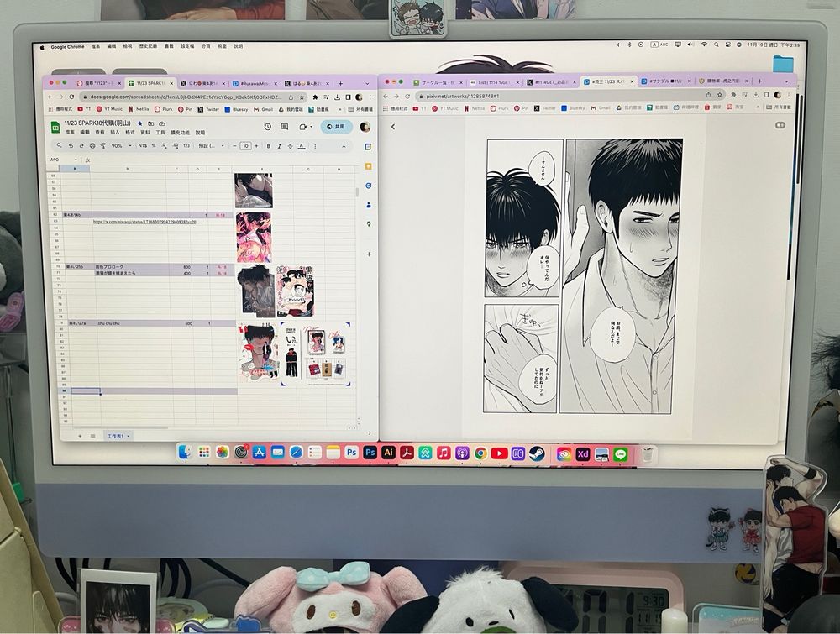Open Google Calendar in the Sheets side panel

click(368, 147)
